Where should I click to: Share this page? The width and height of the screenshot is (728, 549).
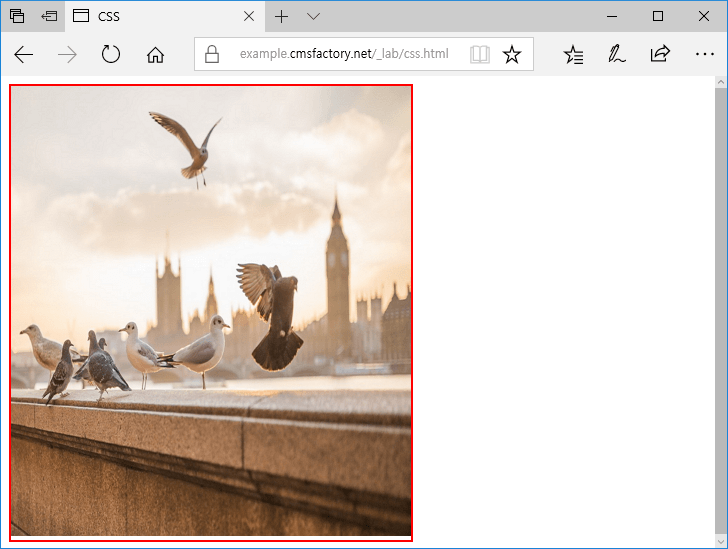pyautogui.click(x=660, y=54)
